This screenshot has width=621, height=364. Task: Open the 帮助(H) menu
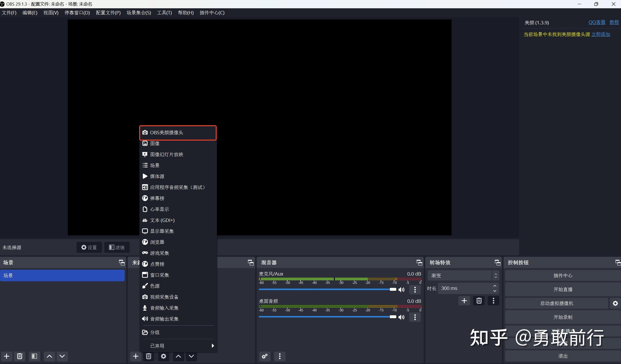pyautogui.click(x=186, y=13)
